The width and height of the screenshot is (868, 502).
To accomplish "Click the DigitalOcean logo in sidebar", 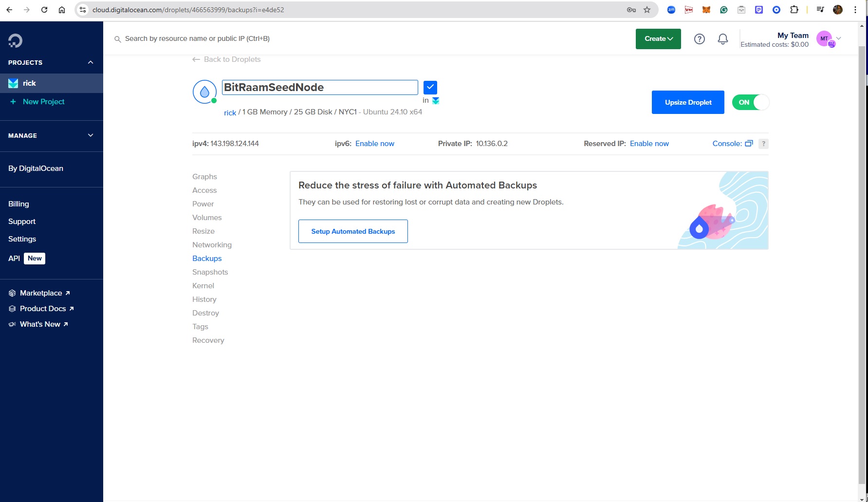I will tap(15, 41).
